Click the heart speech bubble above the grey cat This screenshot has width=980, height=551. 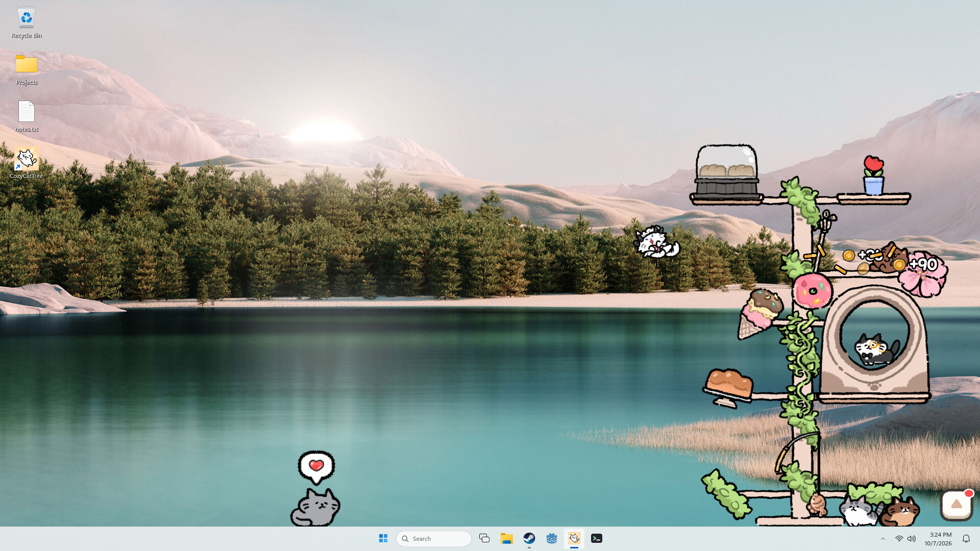point(316,467)
